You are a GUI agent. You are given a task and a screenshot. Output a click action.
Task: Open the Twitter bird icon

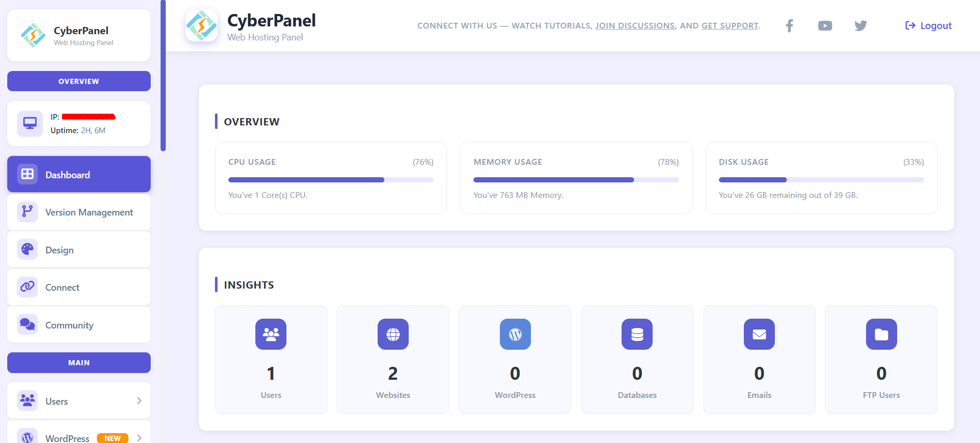point(861,25)
